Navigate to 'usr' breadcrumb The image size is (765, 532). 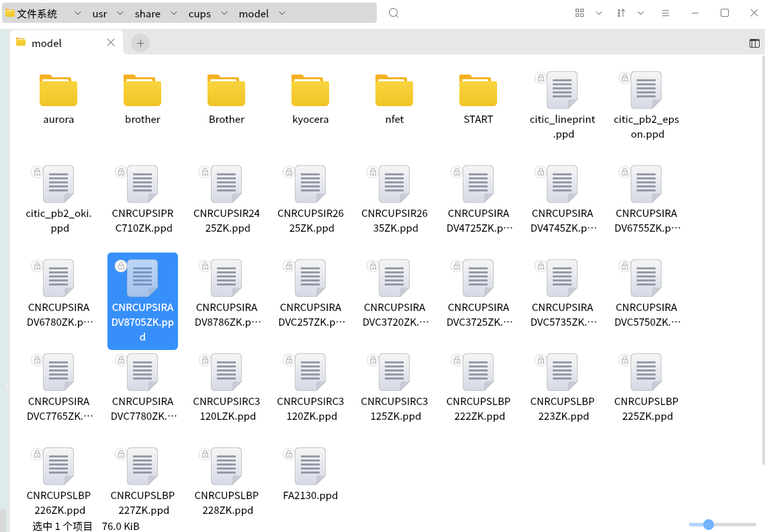tap(99, 13)
